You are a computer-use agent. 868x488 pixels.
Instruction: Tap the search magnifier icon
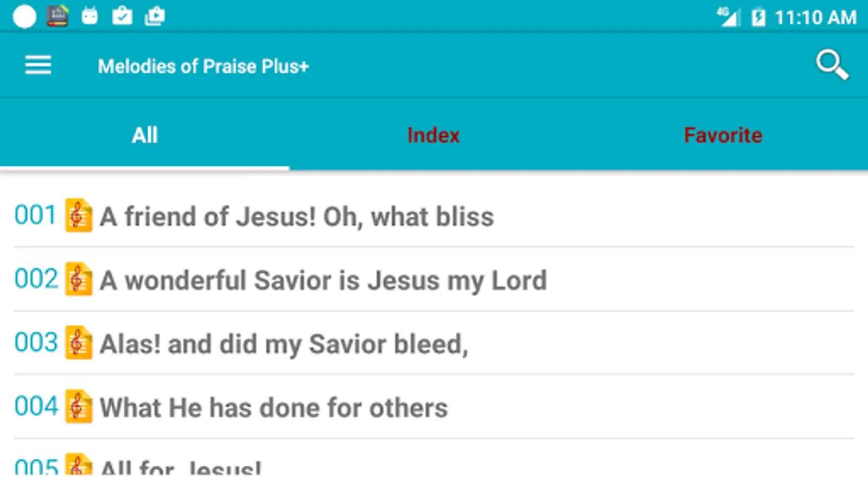832,65
